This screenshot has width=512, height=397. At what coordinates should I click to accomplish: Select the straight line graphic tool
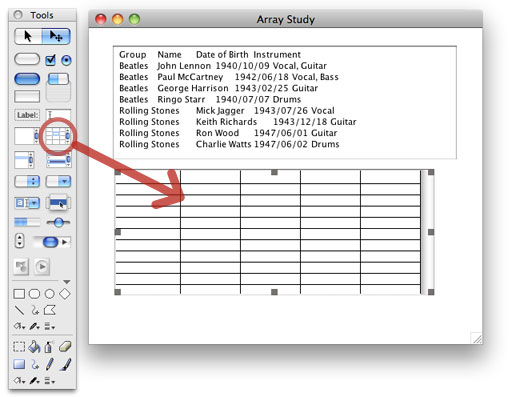click(19, 310)
